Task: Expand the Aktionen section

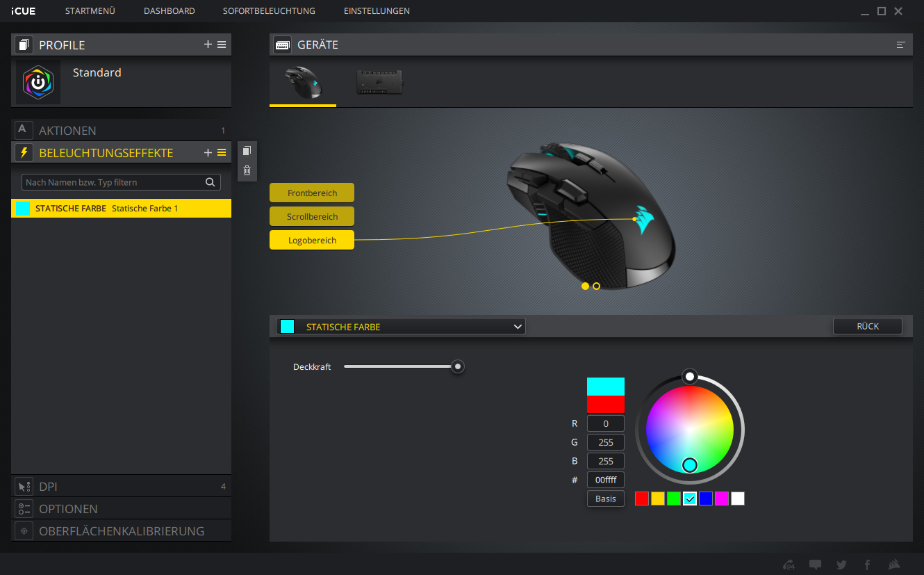Action: (x=121, y=130)
